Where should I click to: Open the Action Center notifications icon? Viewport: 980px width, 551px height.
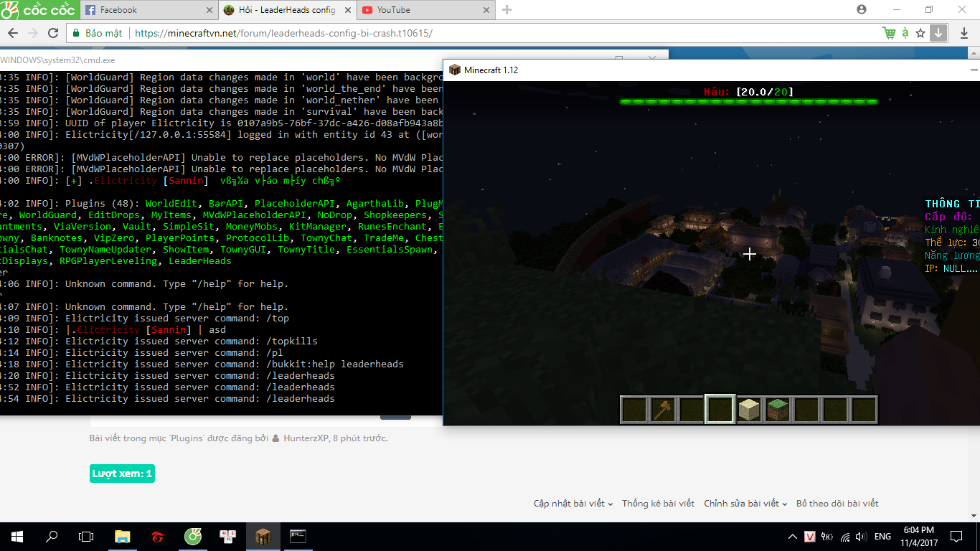[x=956, y=537]
